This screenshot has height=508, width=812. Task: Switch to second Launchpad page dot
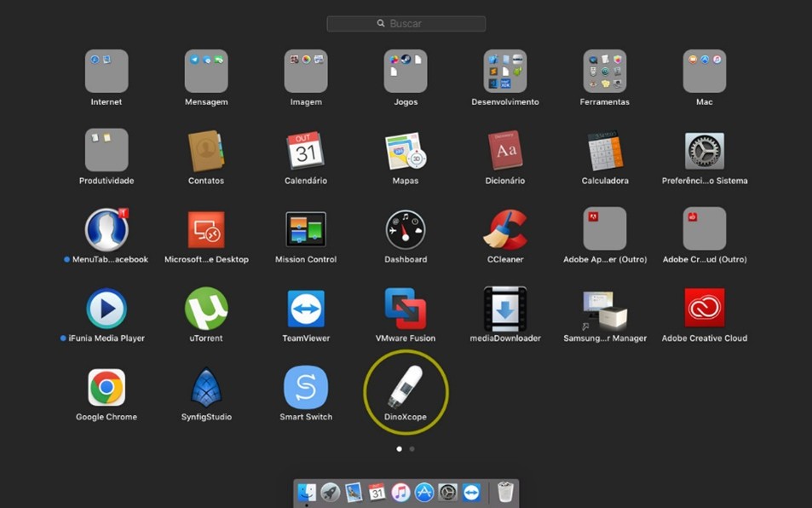click(x=412, y=448)
